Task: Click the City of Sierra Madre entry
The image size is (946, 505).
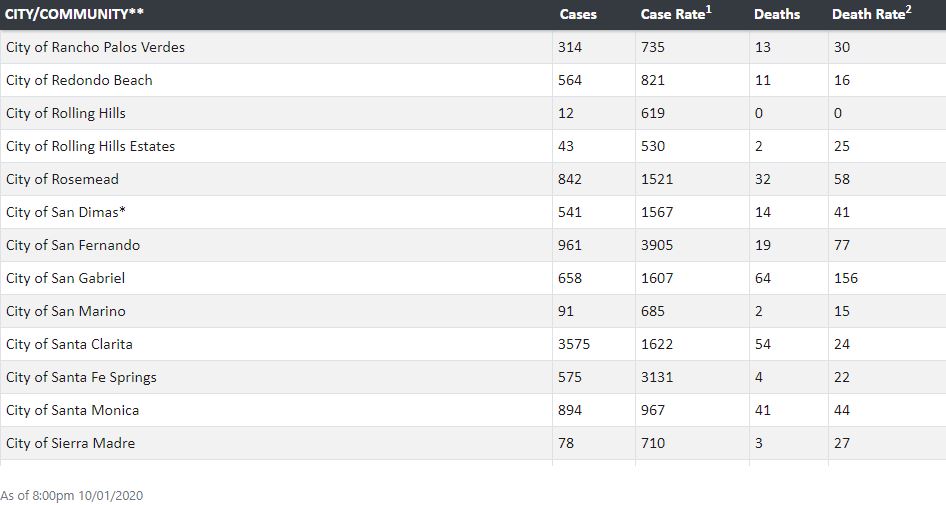Action: pos(70,443)
